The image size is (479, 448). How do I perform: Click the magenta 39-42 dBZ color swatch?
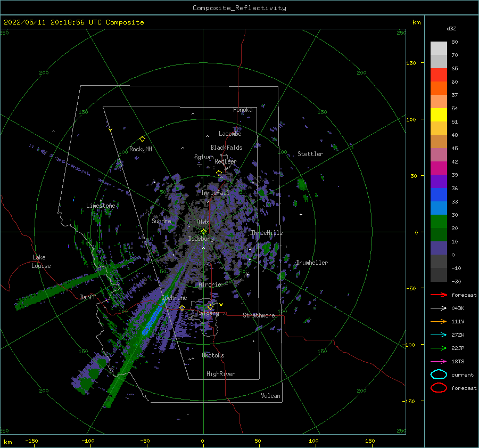pyautogui.click(x=439, y=168)
